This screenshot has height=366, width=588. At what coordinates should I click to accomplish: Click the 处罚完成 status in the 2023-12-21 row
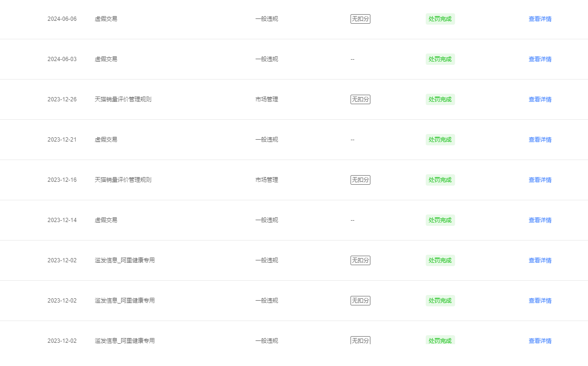click(440, 140)
